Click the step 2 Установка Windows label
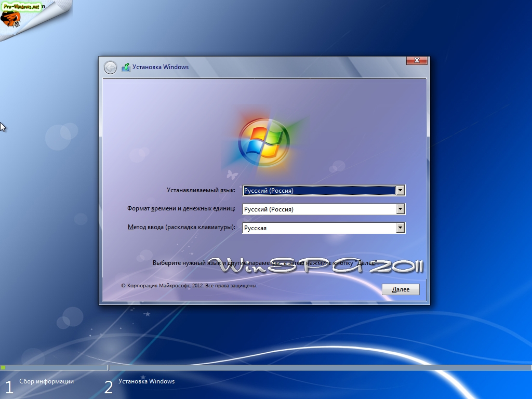The image size is (532, 399). point(147,381)
